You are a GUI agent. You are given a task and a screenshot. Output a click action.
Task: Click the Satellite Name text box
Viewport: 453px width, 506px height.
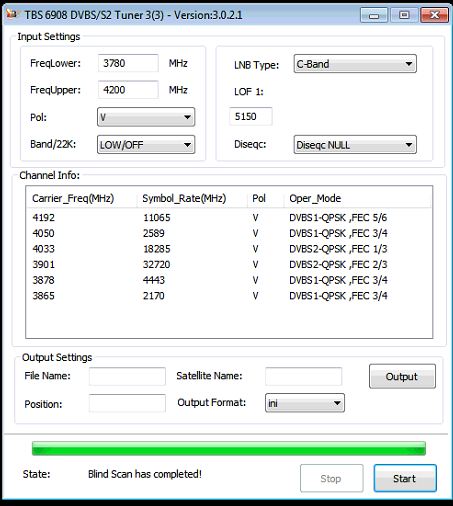pos(304,376)
